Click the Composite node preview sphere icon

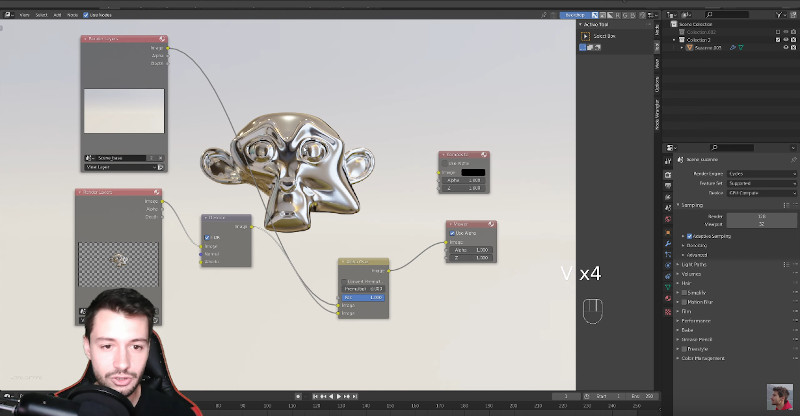tap(484, 154)
